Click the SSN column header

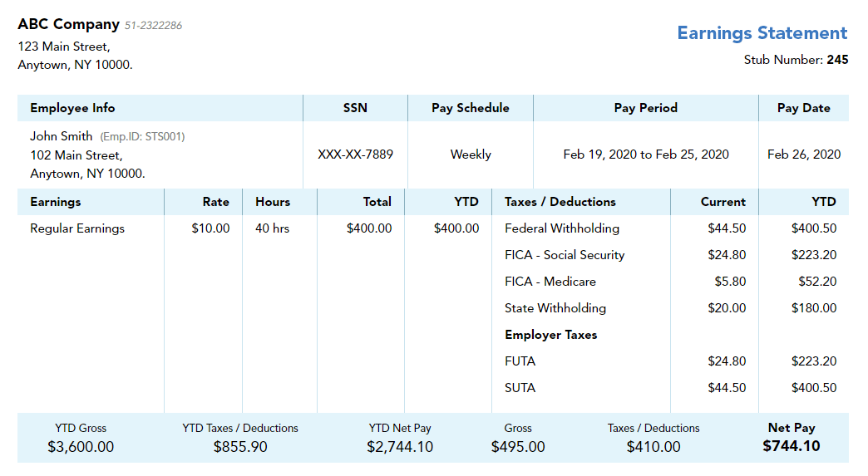click(x=355, y=108)
